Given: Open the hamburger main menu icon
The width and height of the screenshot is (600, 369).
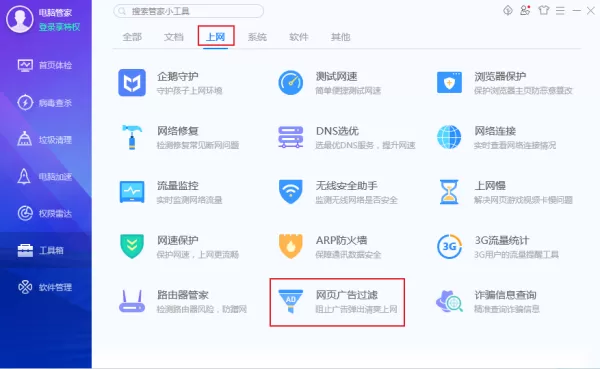Looking at the screenshot, I should 560,11.
